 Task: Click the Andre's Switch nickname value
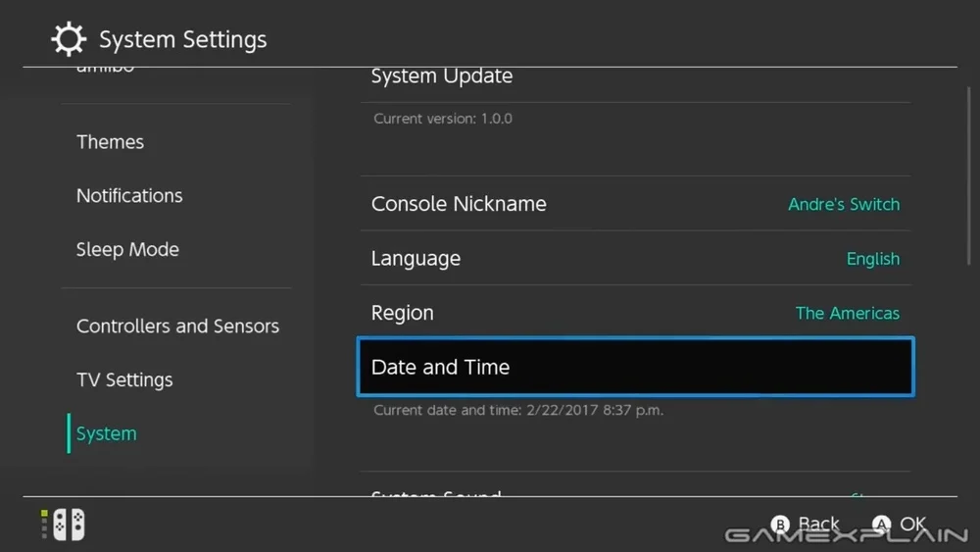tap(844, 204)
